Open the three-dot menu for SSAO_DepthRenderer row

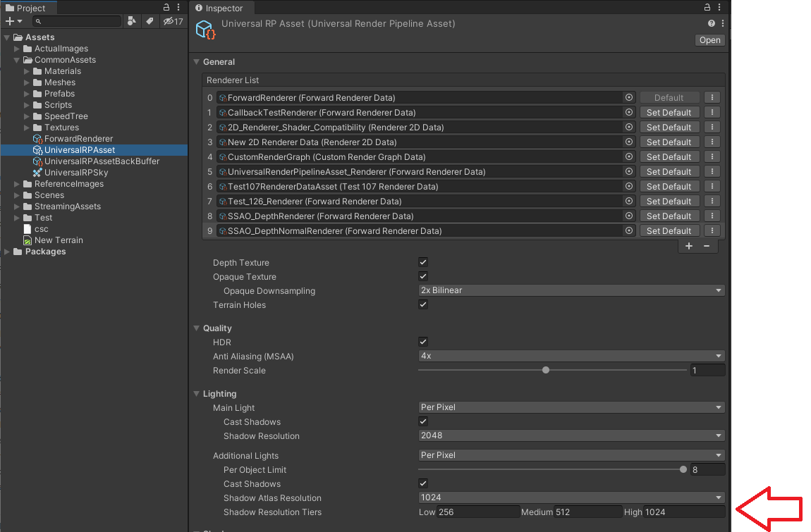pos(712,216)
